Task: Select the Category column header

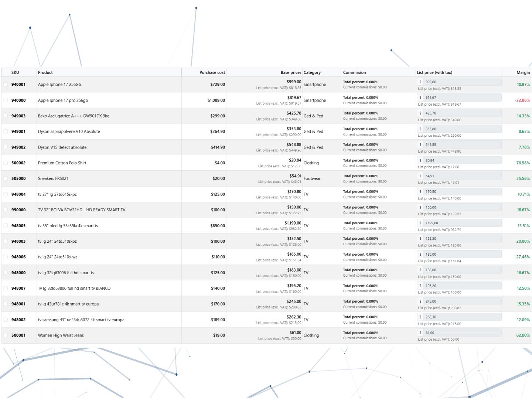Action: 312,72
